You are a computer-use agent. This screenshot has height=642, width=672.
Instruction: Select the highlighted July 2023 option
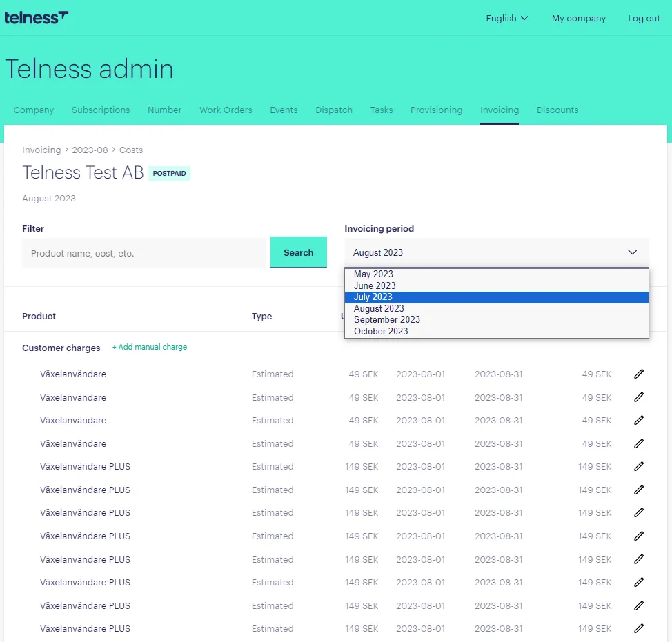(x=496, y=297)
